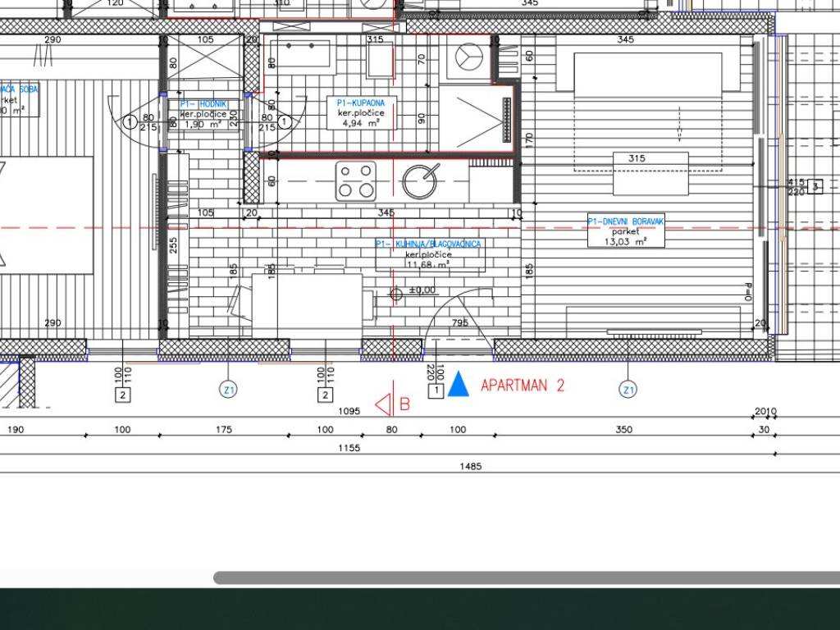
Task: Click the blue entrance triangle marker
Action: coord(459,385)
